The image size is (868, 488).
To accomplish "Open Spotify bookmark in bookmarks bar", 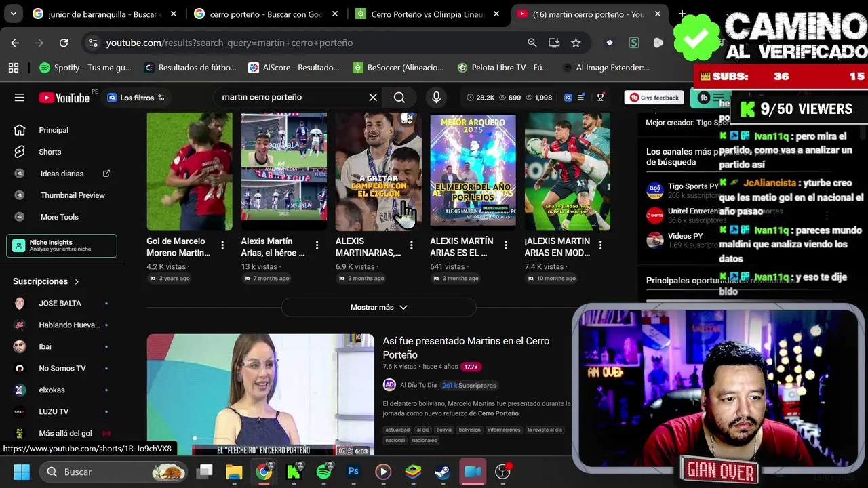I will (85, 68).
